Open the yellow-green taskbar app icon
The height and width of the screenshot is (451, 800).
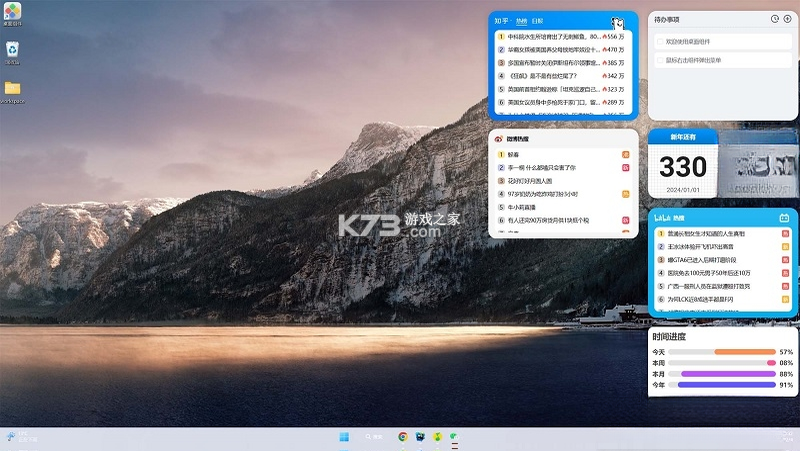coord(437,437)
